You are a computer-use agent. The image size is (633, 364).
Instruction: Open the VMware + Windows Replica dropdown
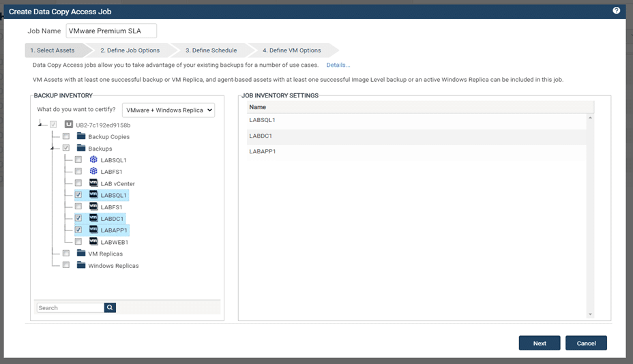(168, 110)
